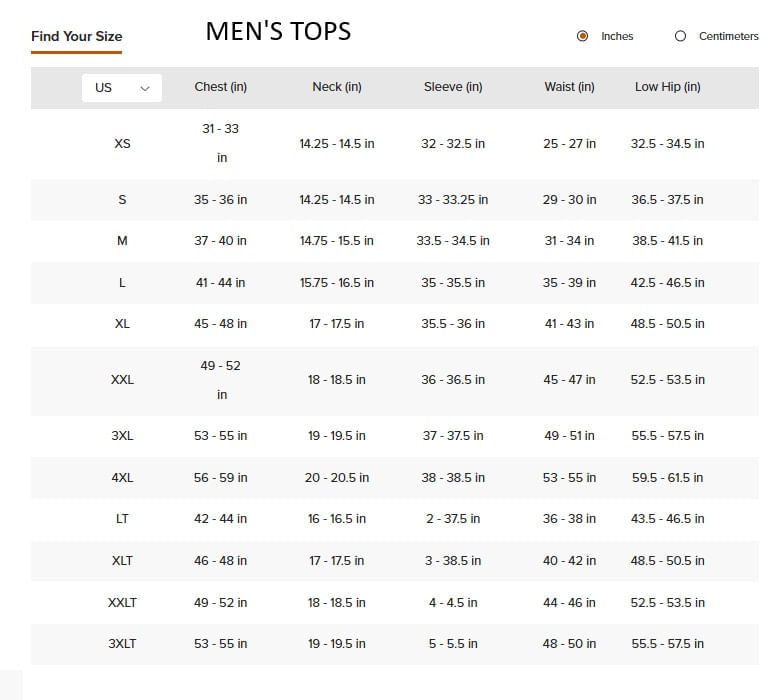This screenshot has height=700, width=783.
Task: Switch to the Find Your Size tab
Action: [x=76, y=36]
